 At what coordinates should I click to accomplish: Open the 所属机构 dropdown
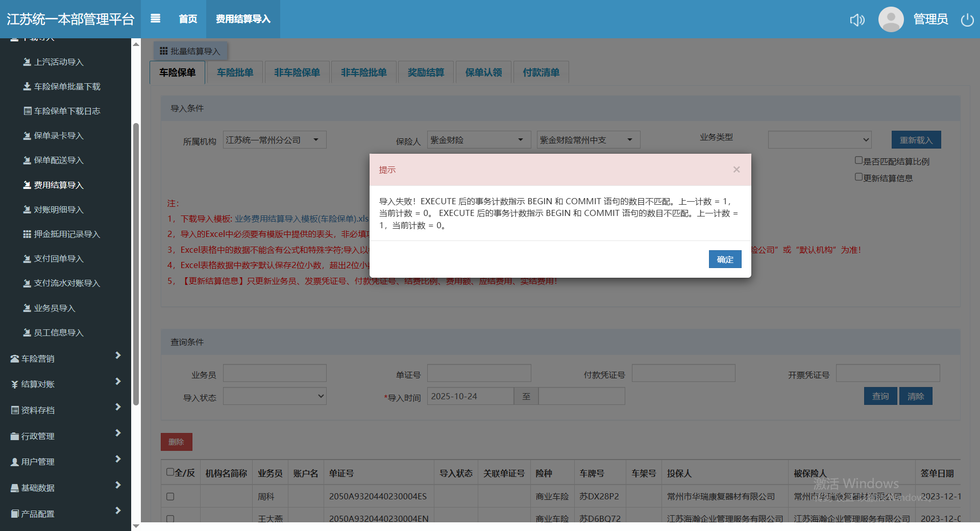[x=274, y=140]
